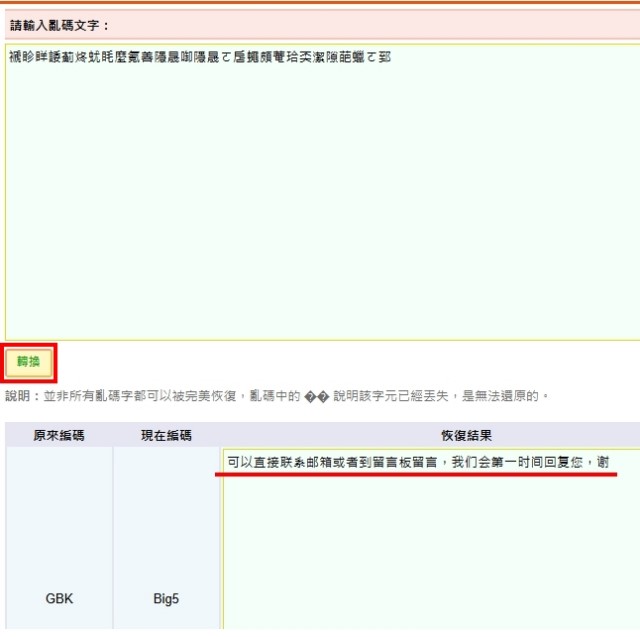Select the 原來編碼 column header

tap(59, 436)
